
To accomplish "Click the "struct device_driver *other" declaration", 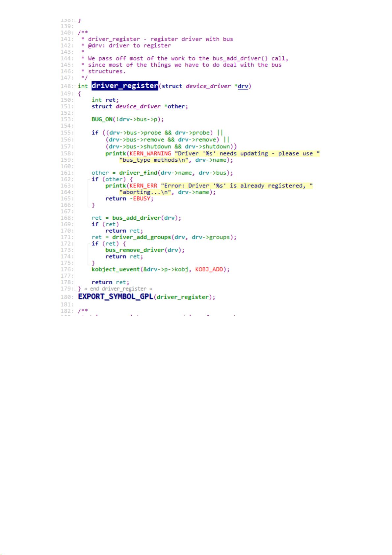I will 140,106.
